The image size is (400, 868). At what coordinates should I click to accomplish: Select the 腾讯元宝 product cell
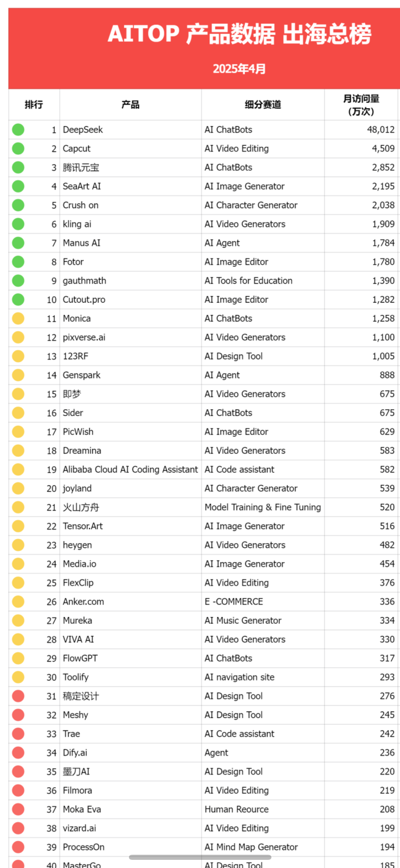coord(131,167)
